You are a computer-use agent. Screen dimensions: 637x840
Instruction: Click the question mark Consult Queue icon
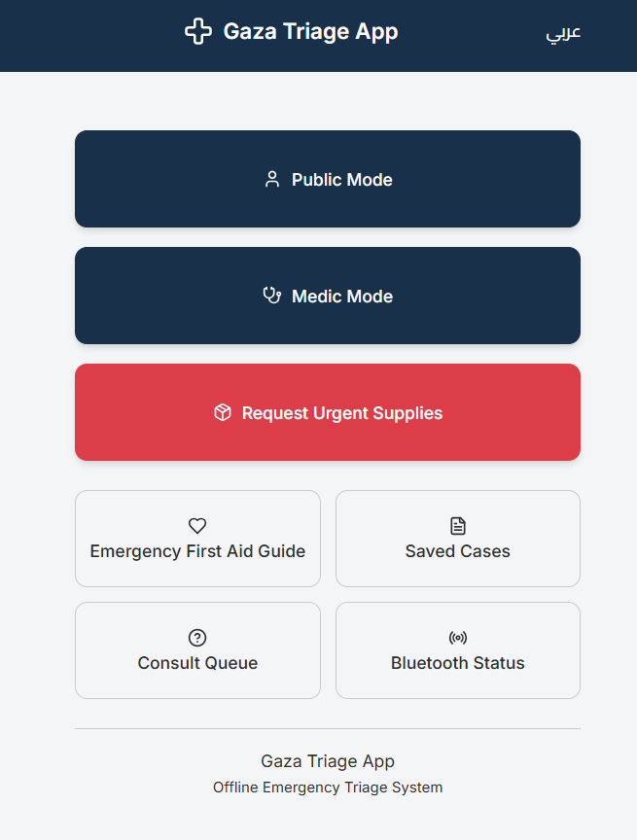[x=197, y=638]
